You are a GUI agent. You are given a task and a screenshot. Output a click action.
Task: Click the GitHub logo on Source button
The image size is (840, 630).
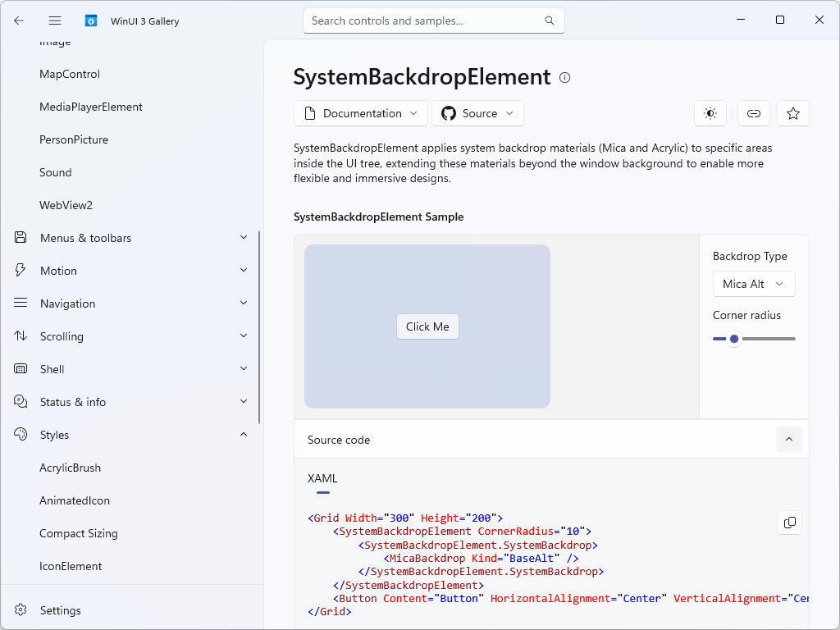pos(449,113)
